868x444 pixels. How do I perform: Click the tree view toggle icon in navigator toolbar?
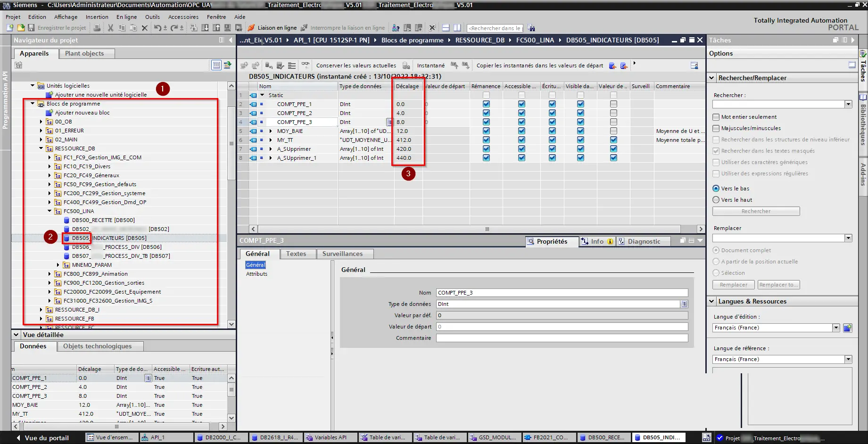tap(227, 65)
